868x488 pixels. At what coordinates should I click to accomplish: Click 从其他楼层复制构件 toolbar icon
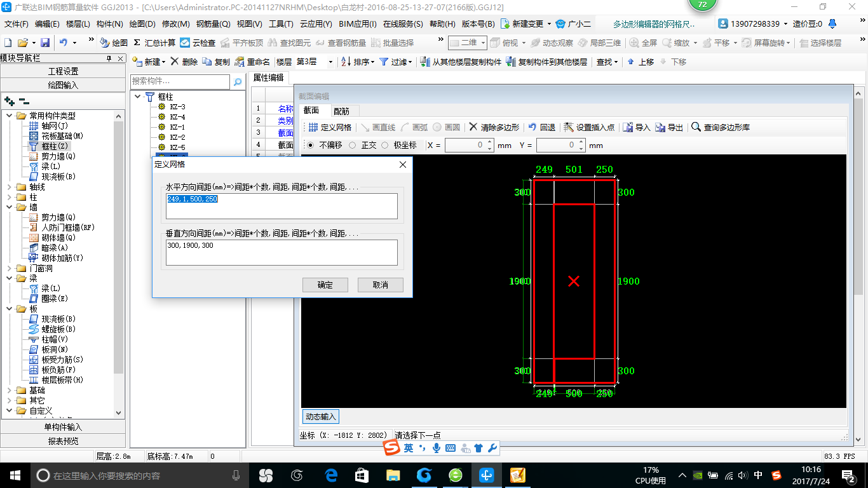[x=426, y=62]
